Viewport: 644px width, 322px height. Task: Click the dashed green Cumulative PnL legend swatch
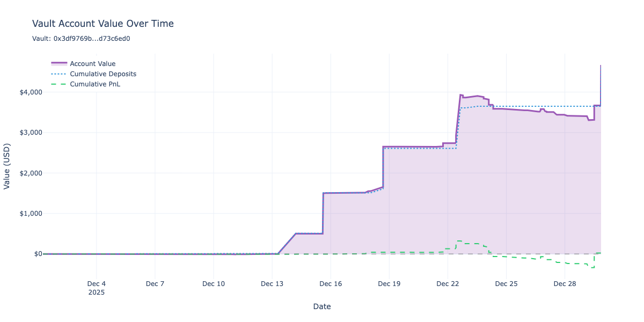(x=59, y=84)
